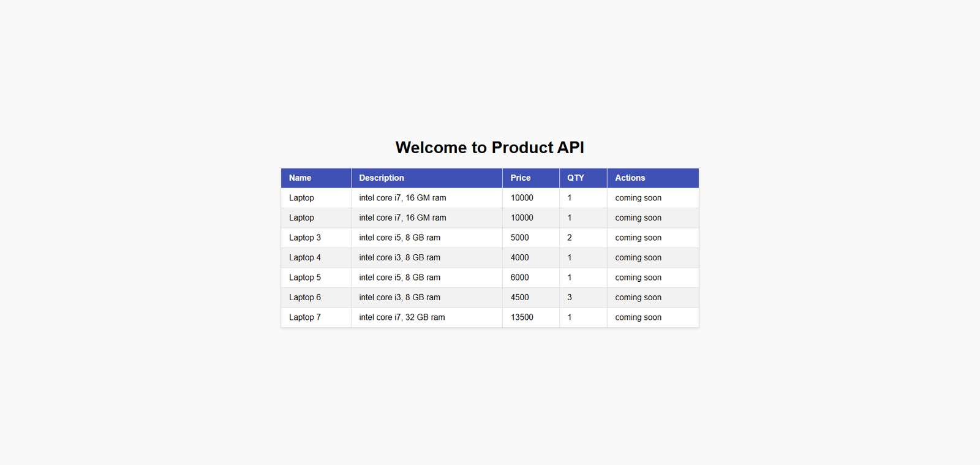The height and width of the screenshot is (465, 980).
Task: Click the Price column header
Action: [521, 178]
